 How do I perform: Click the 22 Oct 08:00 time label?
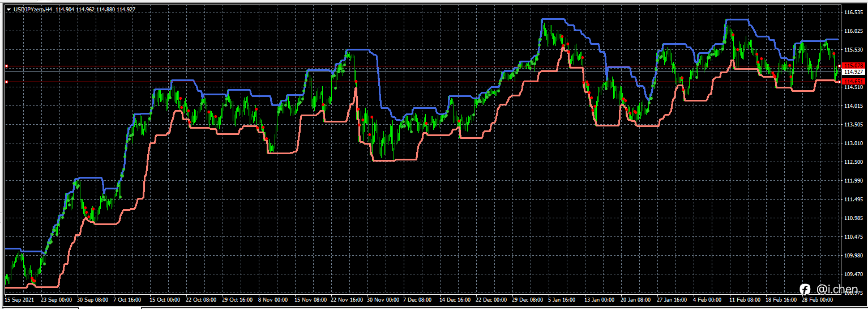click(202, 299)
